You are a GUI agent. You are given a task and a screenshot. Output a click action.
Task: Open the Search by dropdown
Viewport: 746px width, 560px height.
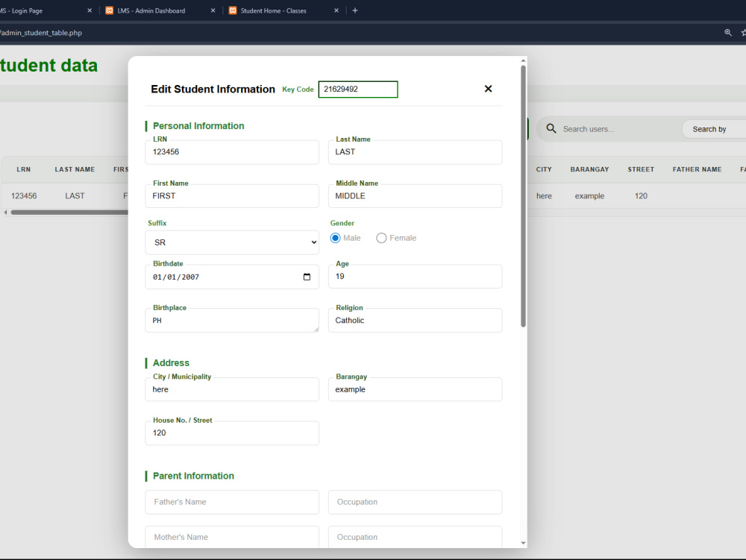tap(714, 129)
